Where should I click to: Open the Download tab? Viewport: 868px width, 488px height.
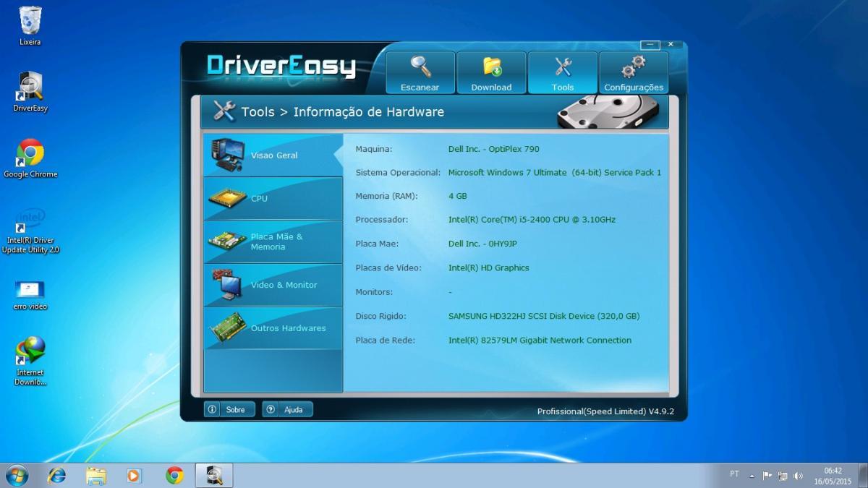pyautogui.click(x=491, y=72)
